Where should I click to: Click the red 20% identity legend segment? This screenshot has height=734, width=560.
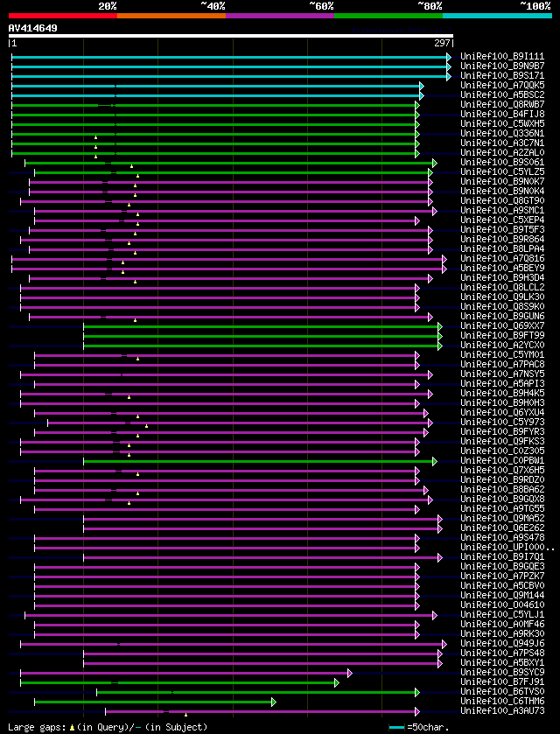pos(63,16)
